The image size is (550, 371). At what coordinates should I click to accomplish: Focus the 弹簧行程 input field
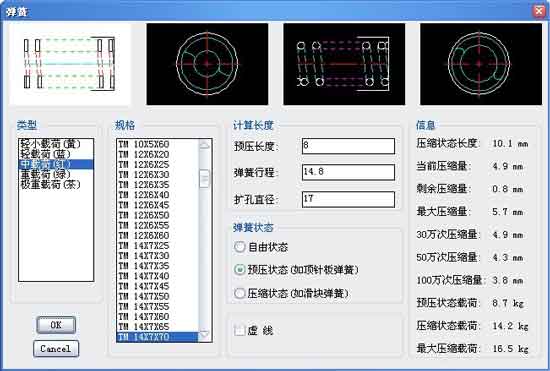(x=348, y=172)
